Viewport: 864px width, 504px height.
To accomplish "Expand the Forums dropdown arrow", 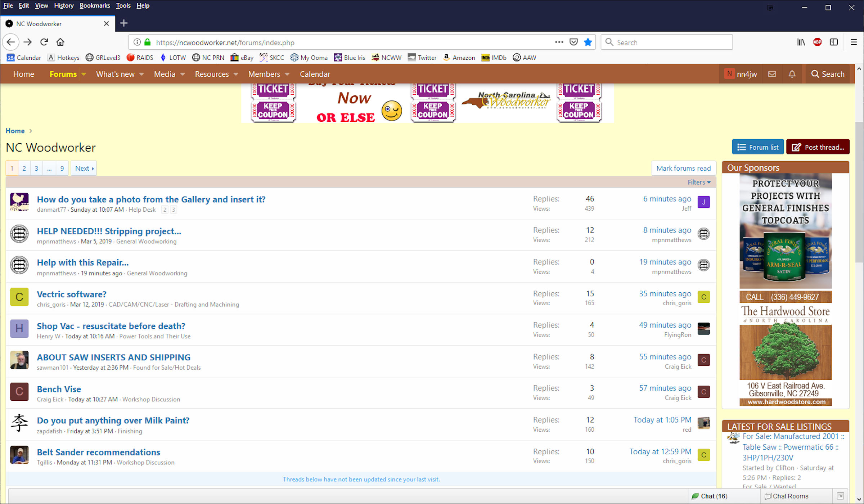I will coord(84,74).
